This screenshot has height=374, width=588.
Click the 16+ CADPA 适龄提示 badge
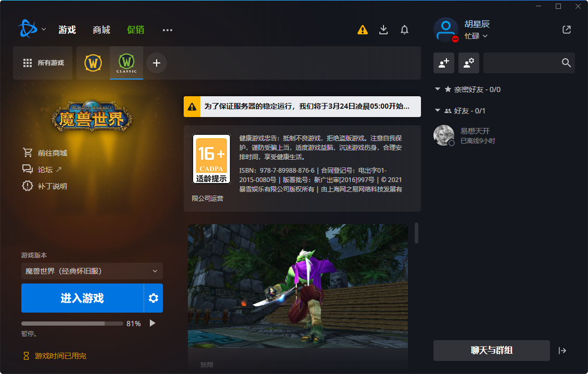pos(211,159)
